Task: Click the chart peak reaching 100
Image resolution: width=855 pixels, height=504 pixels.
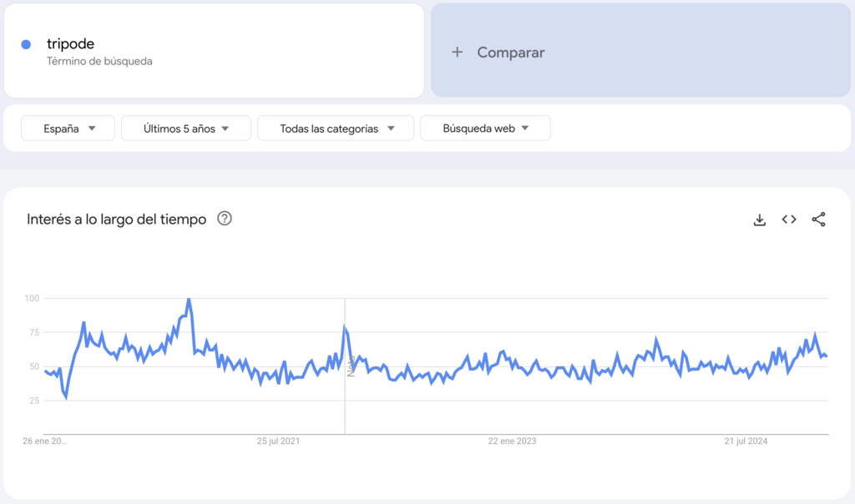Action: tap(190, 298)
